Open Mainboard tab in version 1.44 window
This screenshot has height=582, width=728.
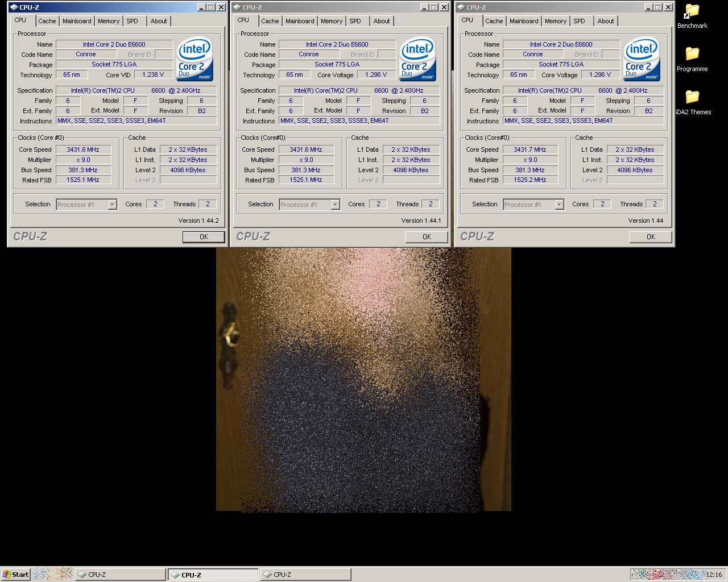[524, 21]
